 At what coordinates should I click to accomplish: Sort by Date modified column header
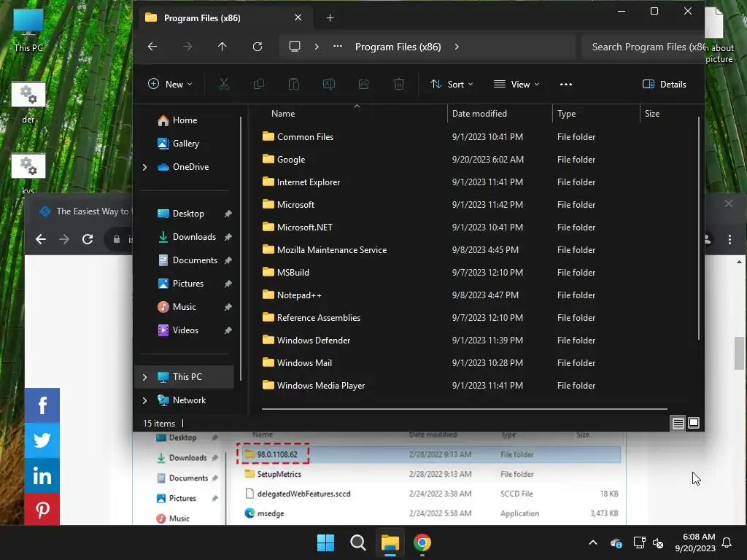pos(479,114)
